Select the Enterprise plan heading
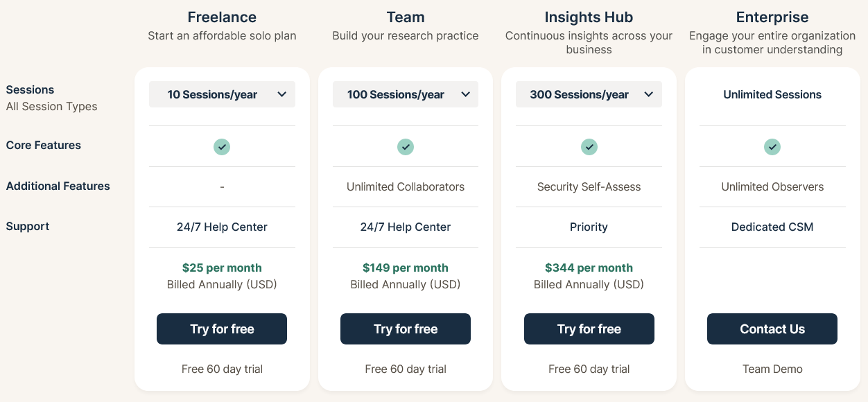Viewport: 868px width, 402px height. (x=772, y=17)
